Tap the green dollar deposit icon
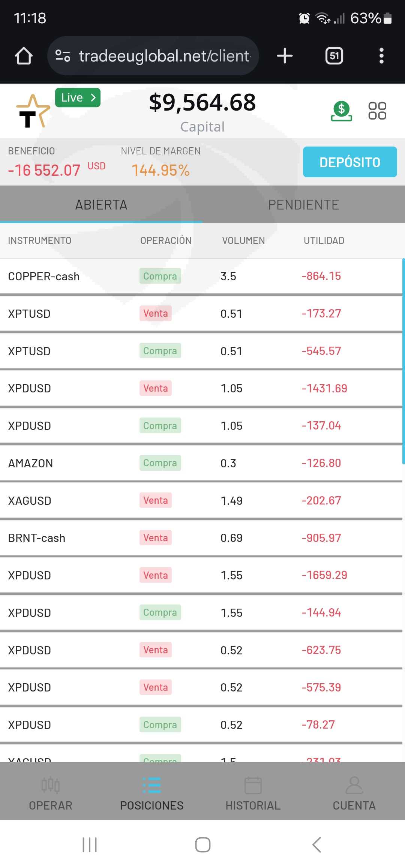Image resolution: width=405 pixels, height=868 pixels. click(341, 111)
